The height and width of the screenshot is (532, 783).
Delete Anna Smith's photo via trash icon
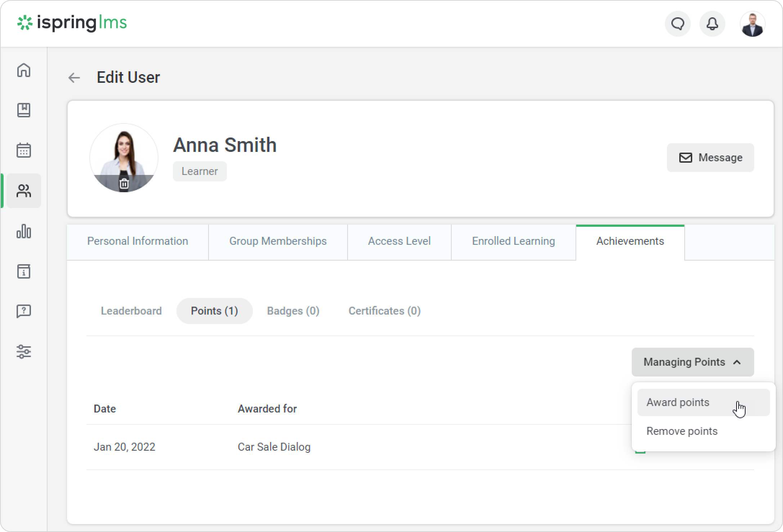124,184
